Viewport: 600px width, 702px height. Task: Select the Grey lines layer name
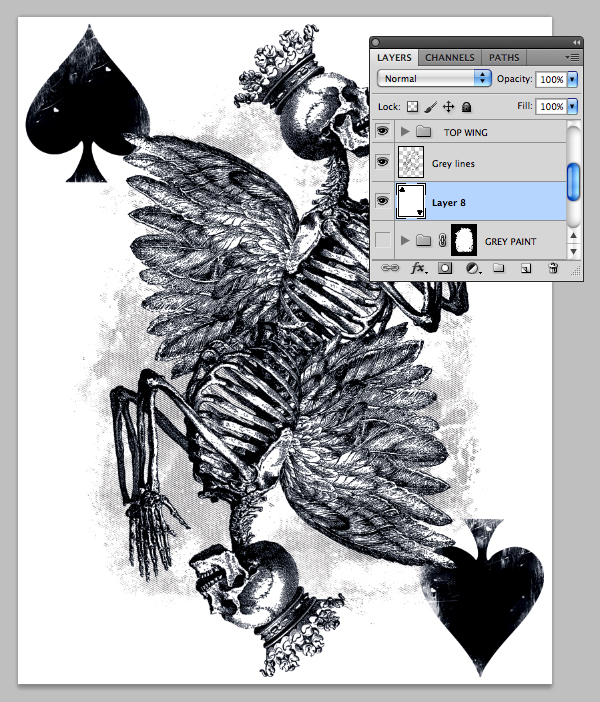453,164
